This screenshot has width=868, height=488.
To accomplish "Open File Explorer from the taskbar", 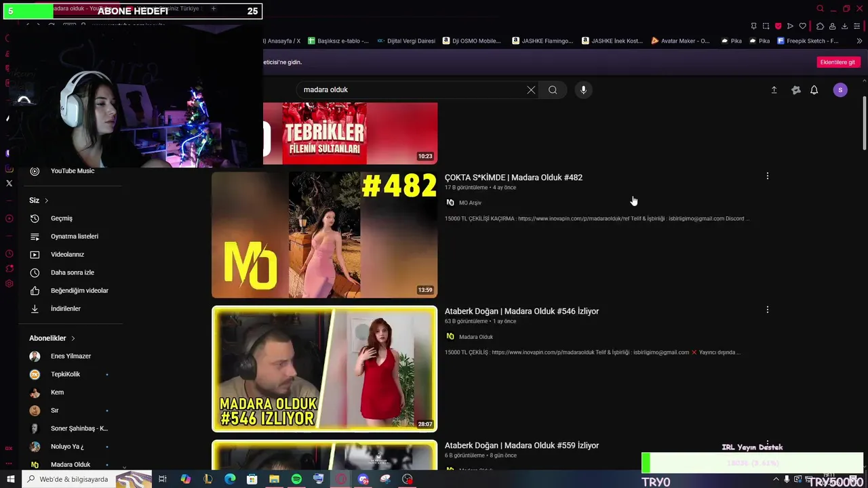I will (x=274, y=479).
